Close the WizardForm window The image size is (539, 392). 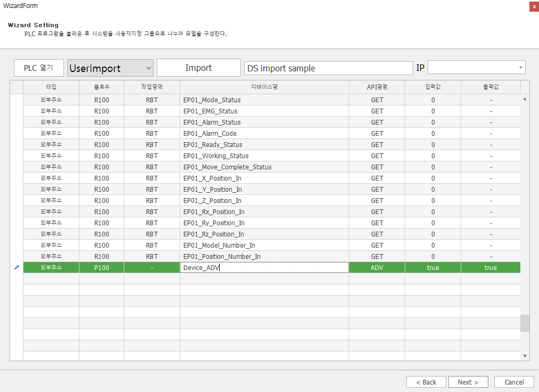point(534,6)
